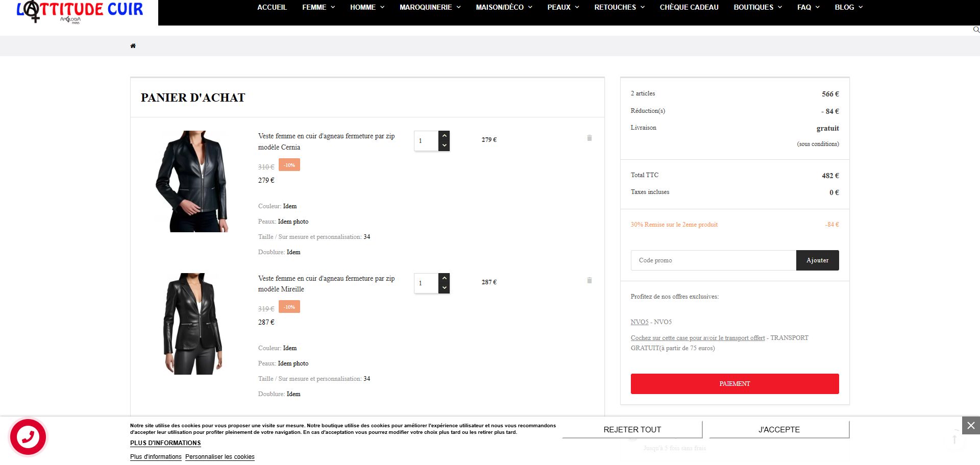View the Mireille jacket thumbnail image
The width and height of the screenshot is (980, 465).
click(x=193, y=324)
